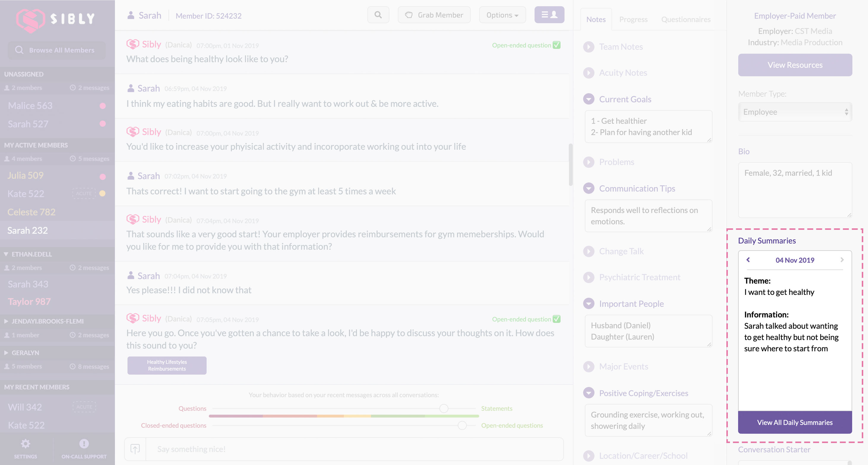Click the Sibly logo in the sidebar
This screenshot has height=465, width=868.
coord(56,20)
